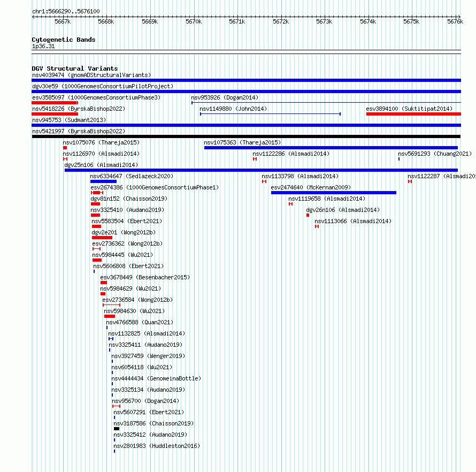
Task: Select nsv6054118 (Wu2021) label
Action: pyautogui.click(x=142, y=367)
